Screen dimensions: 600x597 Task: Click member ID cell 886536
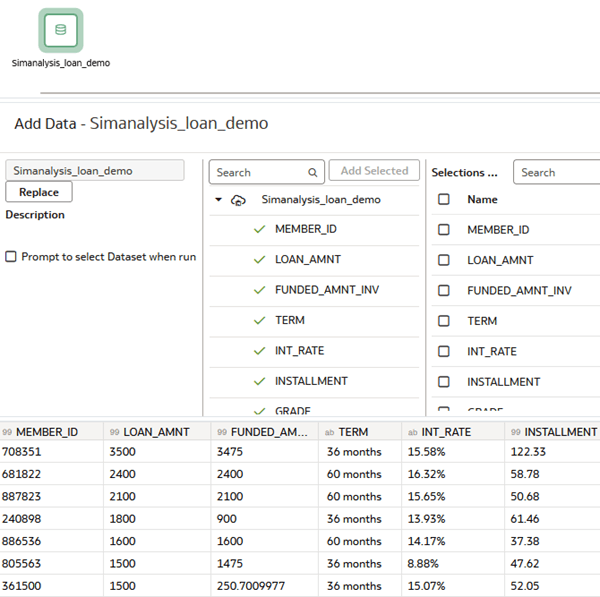(x=51, y=541)
